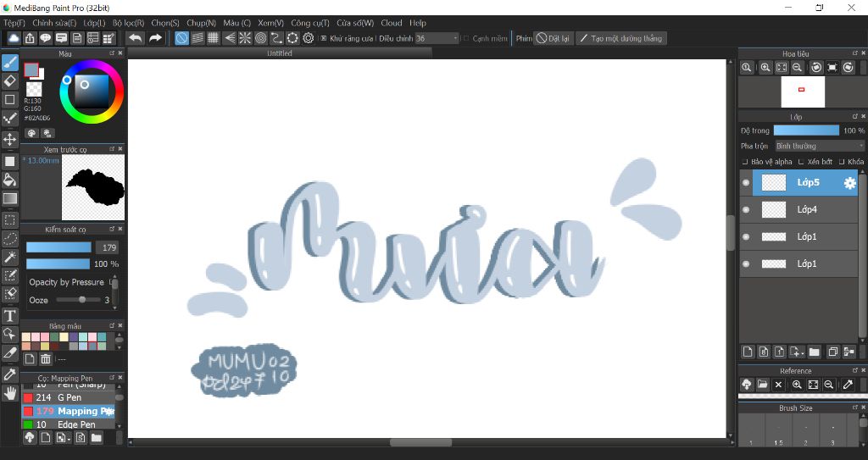Open the cloud icon in toolbar
Image resolution: width=868 pixels, height=460 pixels.
click(x=14, y=38)
